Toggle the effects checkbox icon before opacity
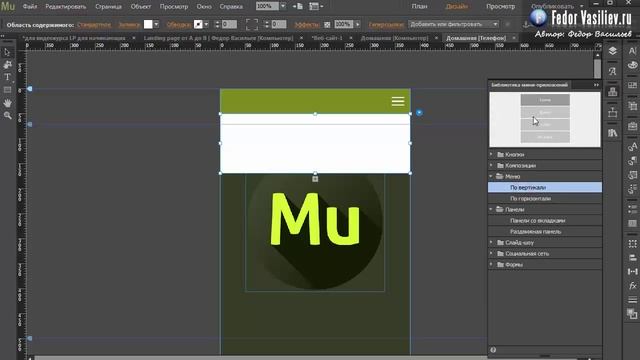This screenshot has width=640, height=360. (x=327, y=25)
